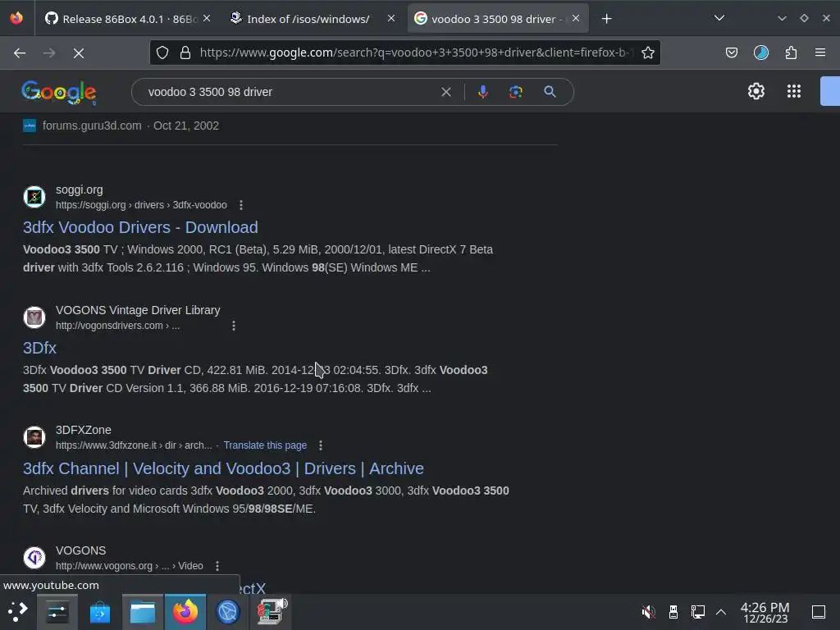Click the soggi.org site favicon
Image resolution: width=840 pixels, height=630 pixels.
(34, 197)
